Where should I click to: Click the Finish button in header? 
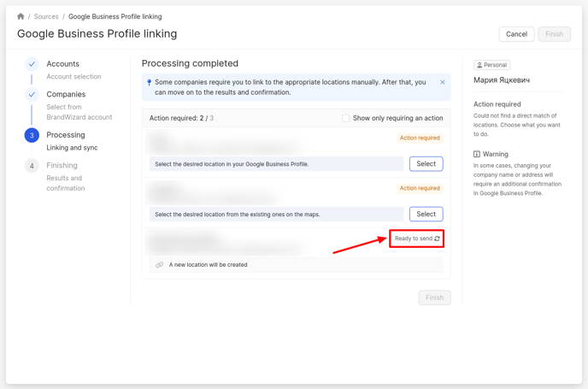[554, 34]
